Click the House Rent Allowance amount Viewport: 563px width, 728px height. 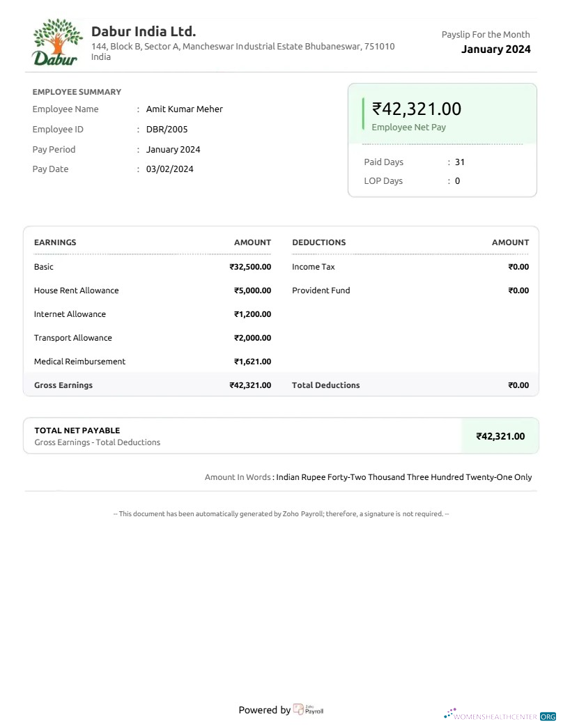[252, 291]
